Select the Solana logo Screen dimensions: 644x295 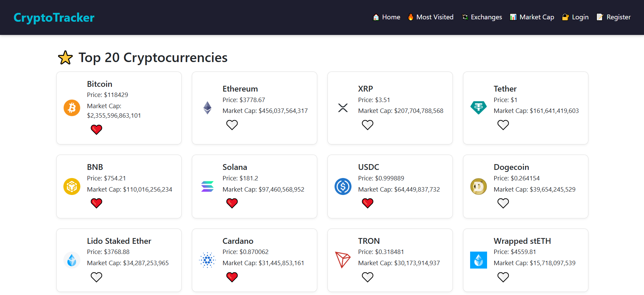tap(207, 186)
